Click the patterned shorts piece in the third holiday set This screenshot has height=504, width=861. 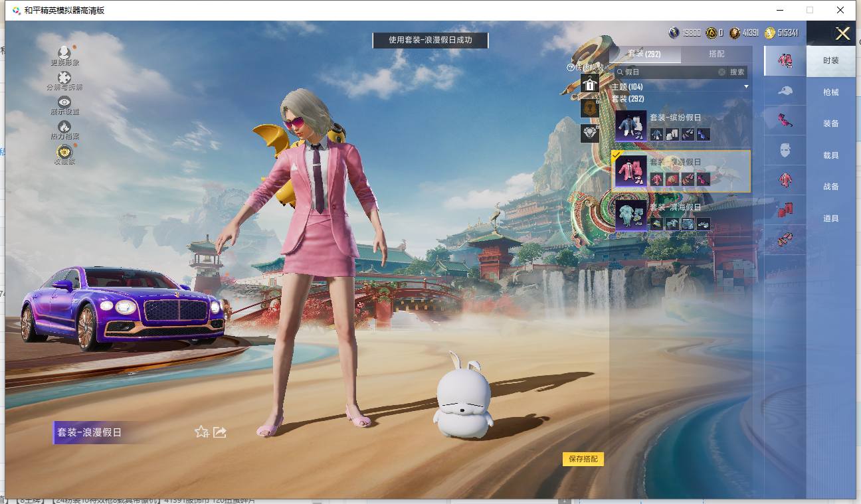[688, 224]
